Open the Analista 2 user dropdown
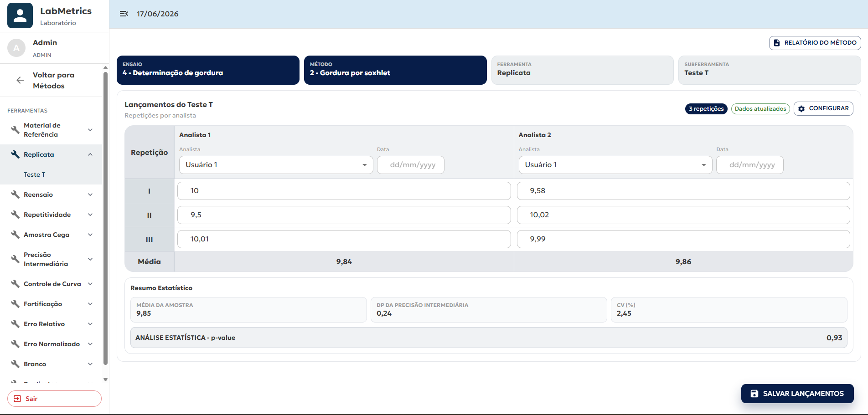 pyautogui.click(x=615, y=165)
